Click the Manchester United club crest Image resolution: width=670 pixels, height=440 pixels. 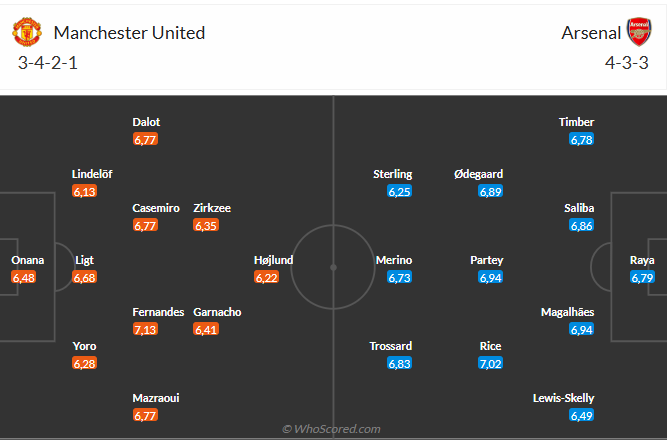click(x=27, y=32)
